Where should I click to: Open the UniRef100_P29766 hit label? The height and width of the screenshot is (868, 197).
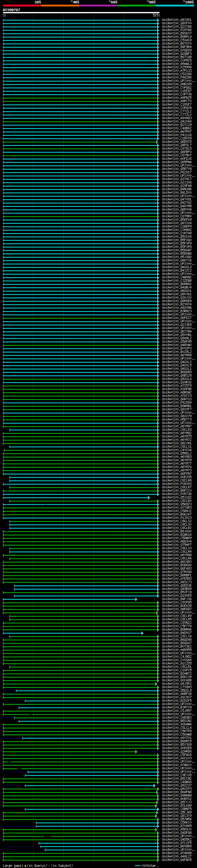tap(176, 30)
